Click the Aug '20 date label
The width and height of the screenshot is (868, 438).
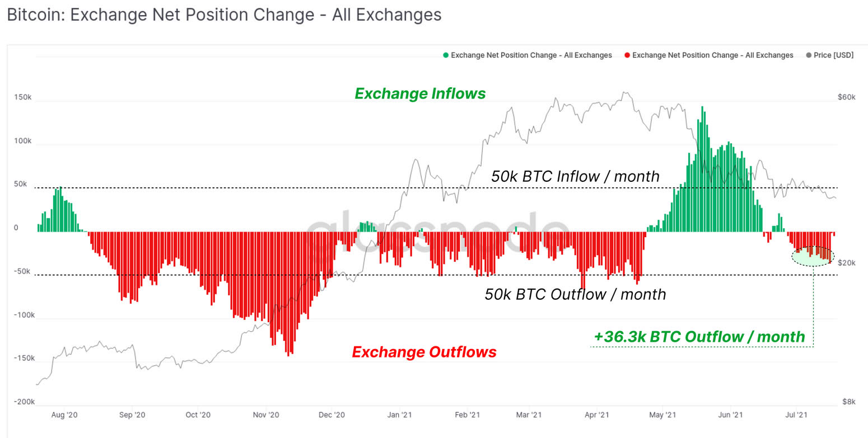pos(64,415)
